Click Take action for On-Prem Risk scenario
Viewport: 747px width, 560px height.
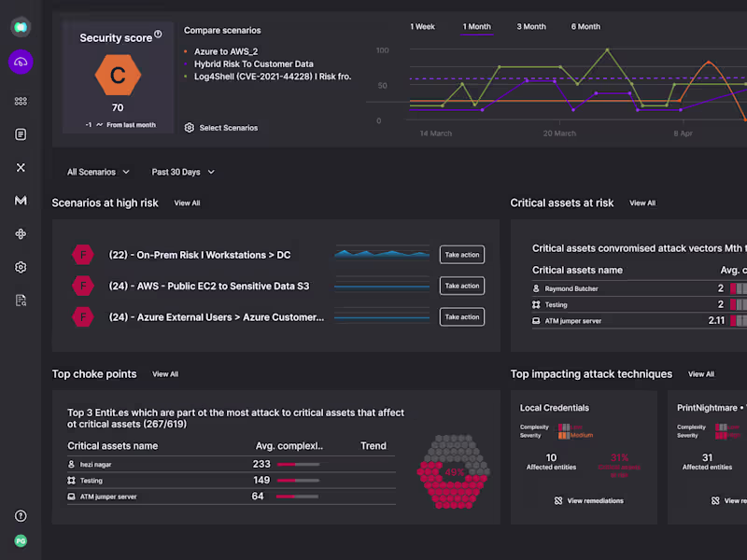(x=462, y=255)
